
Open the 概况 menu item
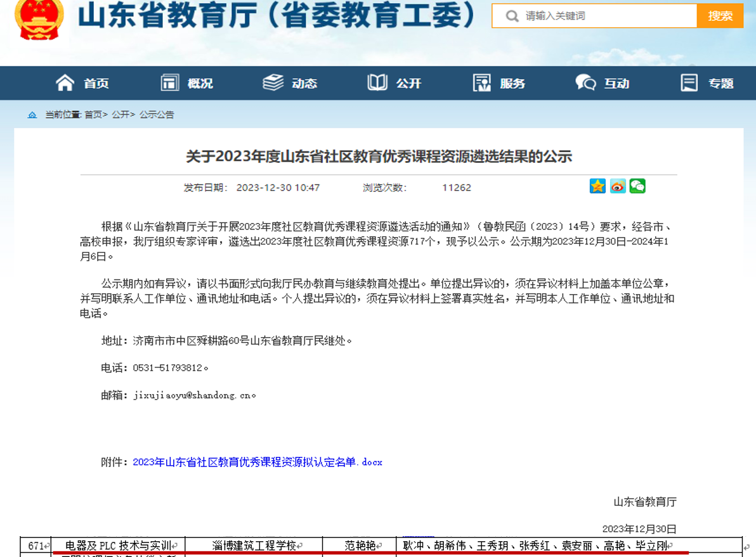coord(200,84)
